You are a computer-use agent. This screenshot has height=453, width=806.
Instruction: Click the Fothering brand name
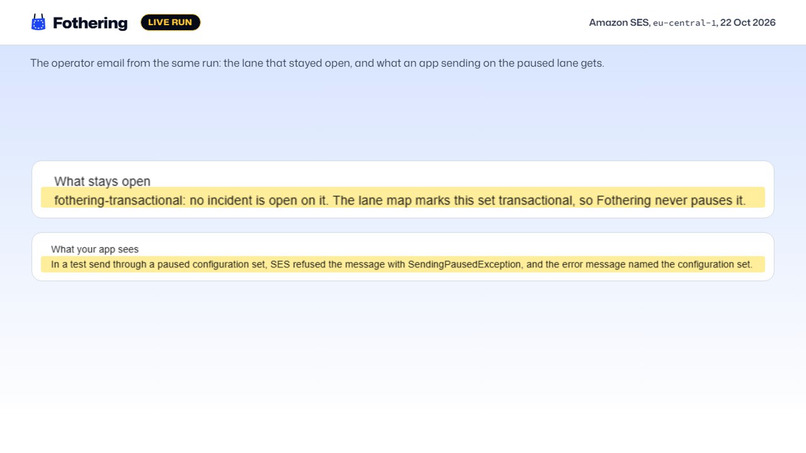click(x=90, y=23)
